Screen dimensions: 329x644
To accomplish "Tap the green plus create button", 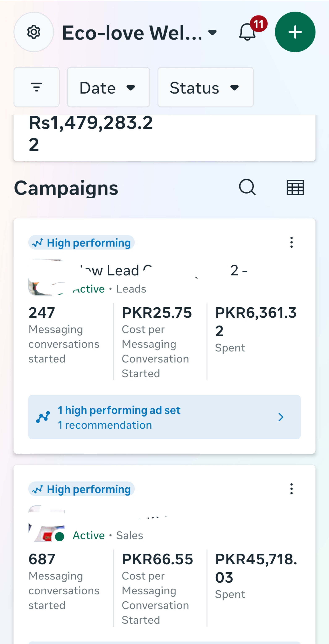I will tap(295, 32).
